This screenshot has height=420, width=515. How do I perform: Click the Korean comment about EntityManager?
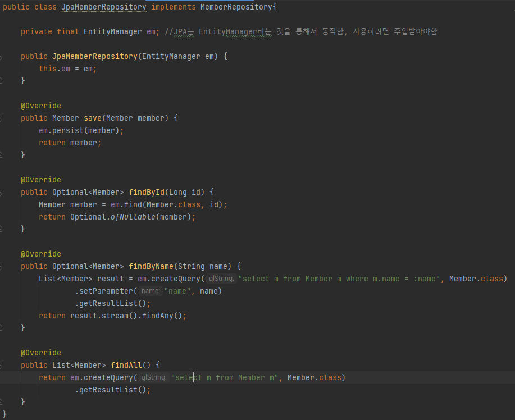[301, 31]
